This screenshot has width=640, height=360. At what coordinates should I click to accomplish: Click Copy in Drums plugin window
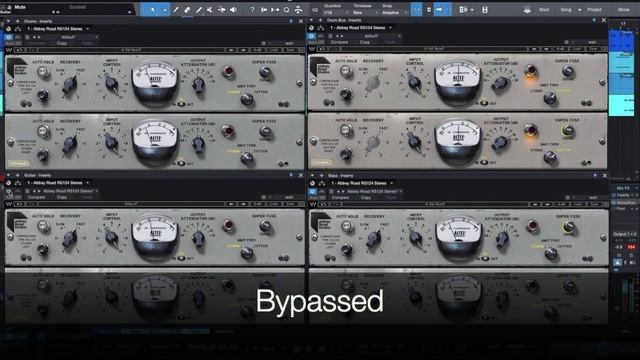tap(62, 43)
